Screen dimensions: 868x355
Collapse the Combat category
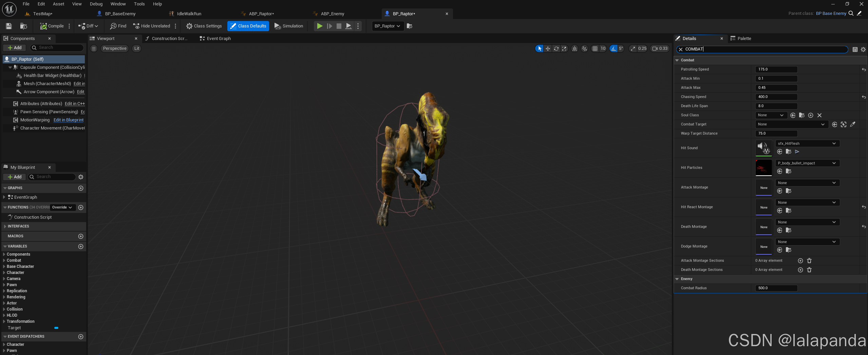point(677,60)
